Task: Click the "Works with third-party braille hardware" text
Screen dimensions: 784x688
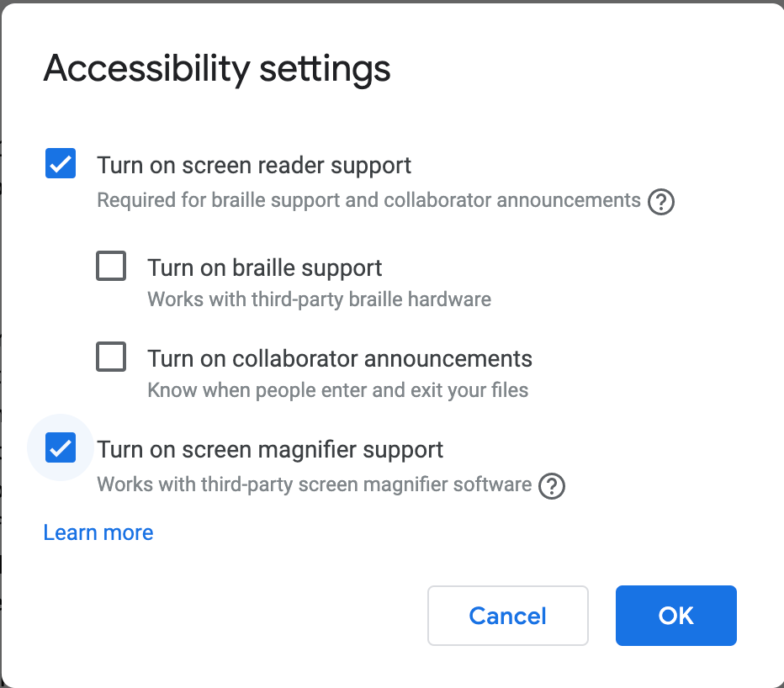Action: click(319, 299)
